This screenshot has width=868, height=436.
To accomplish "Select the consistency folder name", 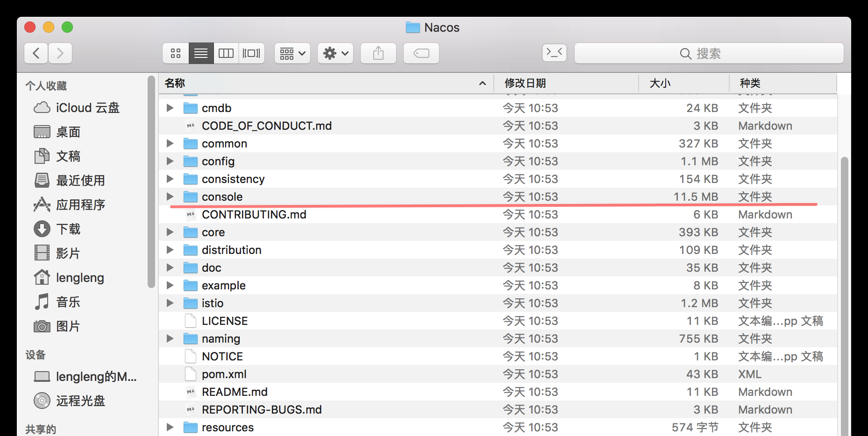I will pyautogui.click(x=233, y=179).
